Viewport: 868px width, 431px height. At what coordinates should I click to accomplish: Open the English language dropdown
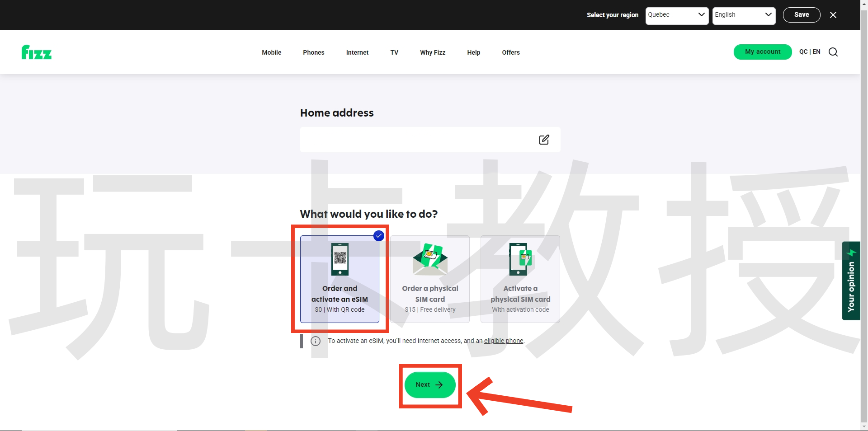[743, 15]
